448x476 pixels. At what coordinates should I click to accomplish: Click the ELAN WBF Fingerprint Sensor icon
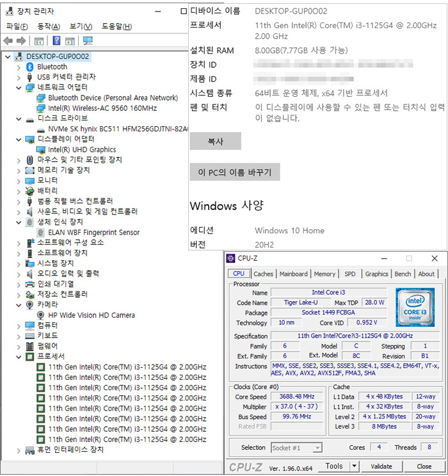[x=41, y=233]
